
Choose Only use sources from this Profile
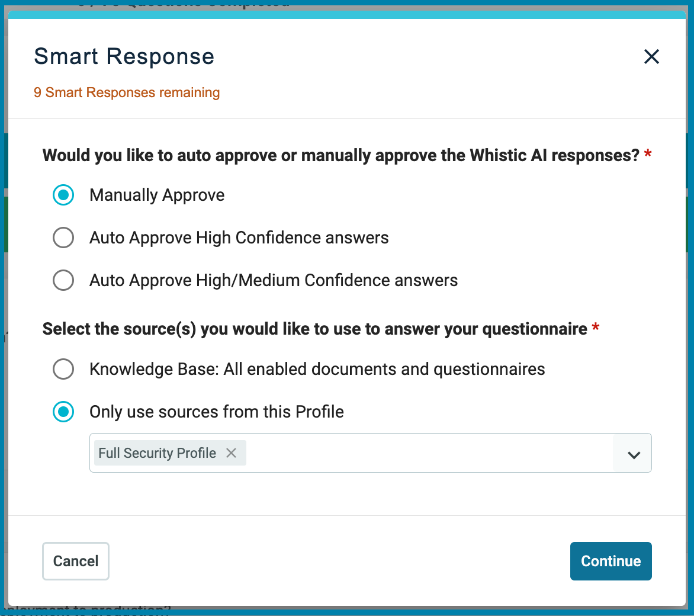[x=63, y=412]
